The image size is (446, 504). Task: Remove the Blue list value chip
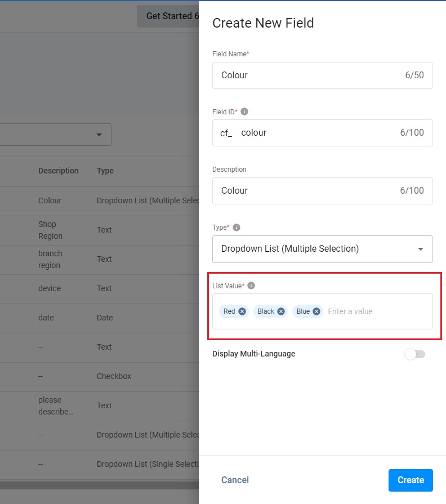click(316, 311)
